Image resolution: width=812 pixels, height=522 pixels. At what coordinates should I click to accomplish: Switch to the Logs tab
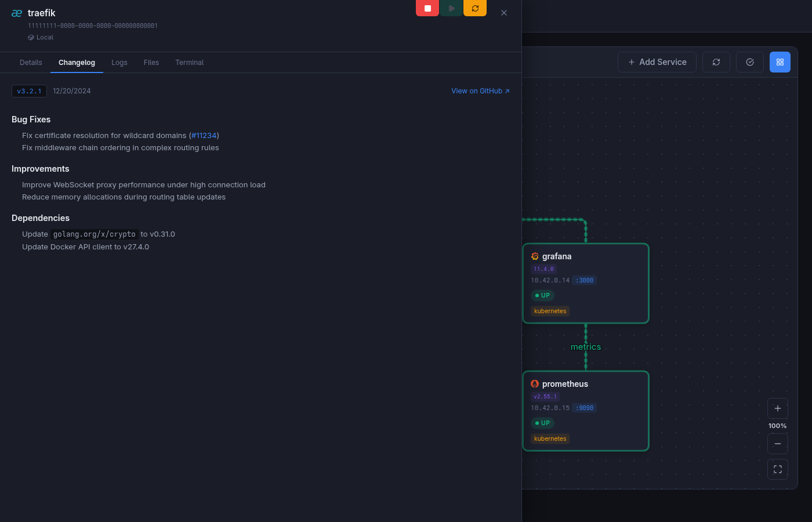coord(119,63)
